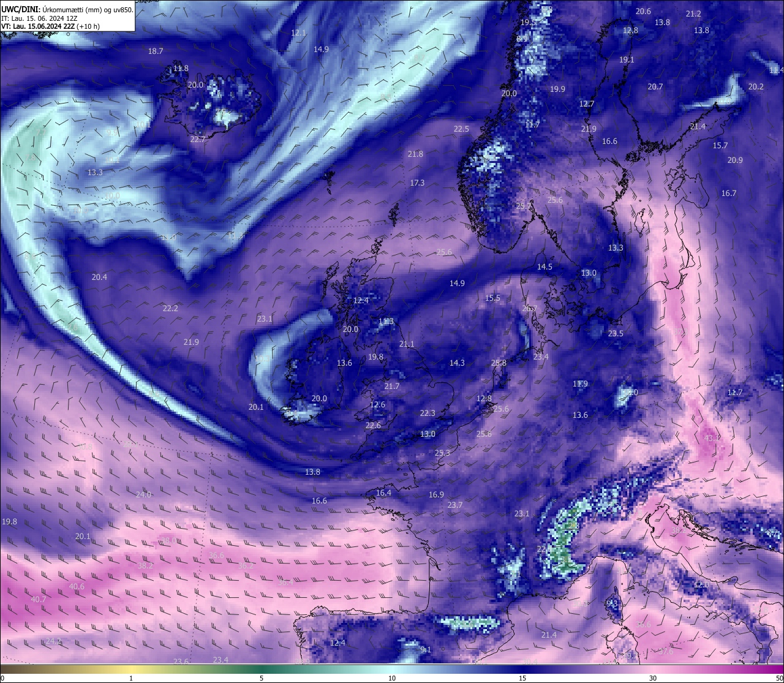Click the UWC/DINI map title text
This screenshot has height=683, width=784.
[x=67, y=10]
